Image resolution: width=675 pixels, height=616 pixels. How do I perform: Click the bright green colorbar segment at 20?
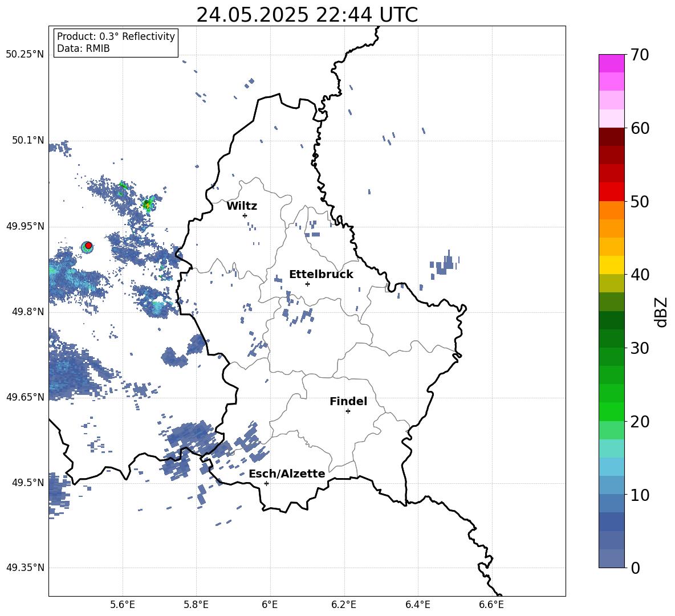coord(611,411)
